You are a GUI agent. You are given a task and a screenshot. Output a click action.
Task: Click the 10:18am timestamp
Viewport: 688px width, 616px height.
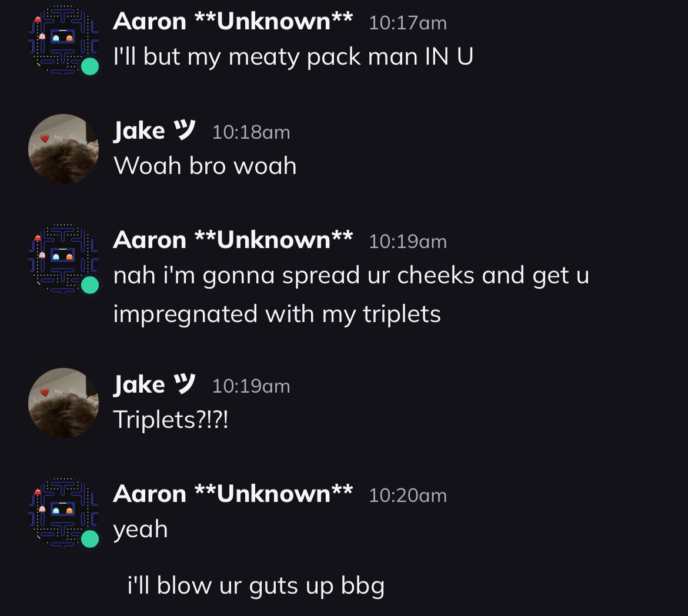click(251, 132)
